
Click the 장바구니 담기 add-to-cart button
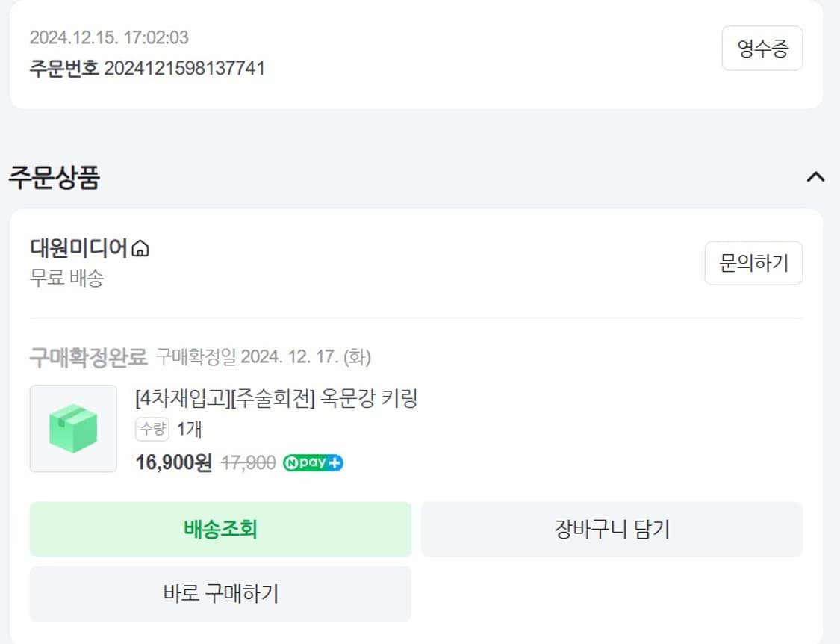pos(612,529)
